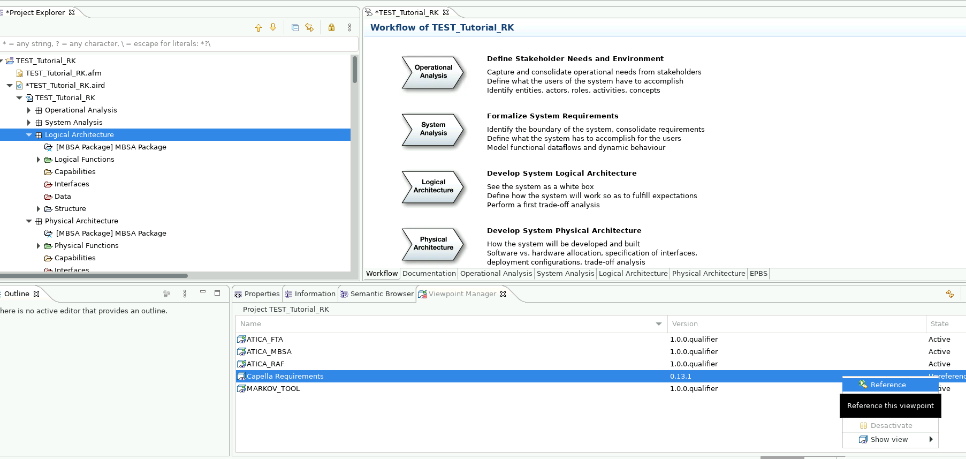The width and height of the screenshot is (966, 459).
Task: Open the Operational Analysis bottom editor tab
Action: click(x=497, y=274)
